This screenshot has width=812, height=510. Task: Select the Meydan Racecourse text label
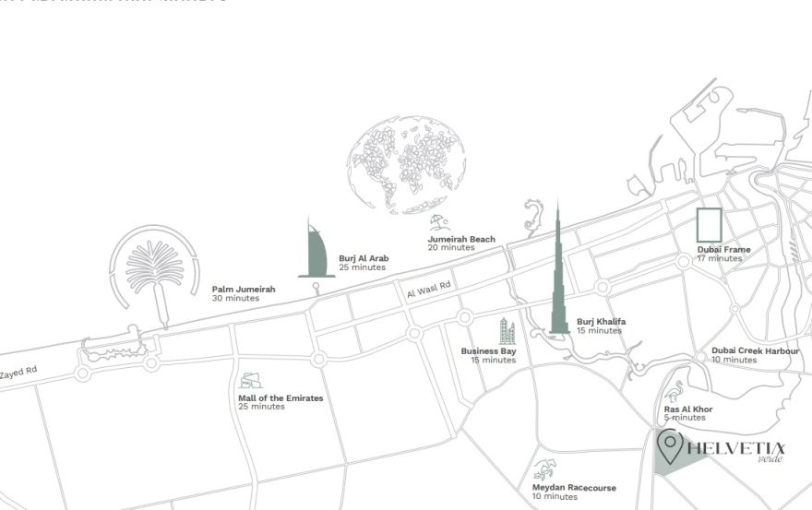(573, 488)
